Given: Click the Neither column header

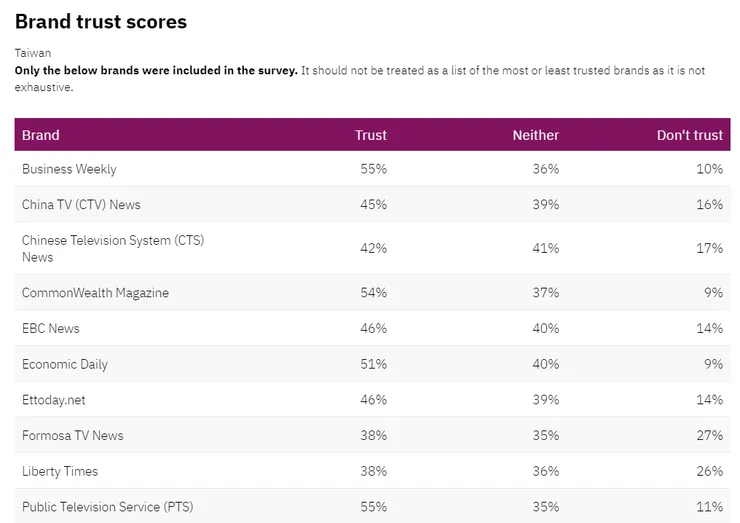Looking at the screenshot, I should [535, 135].
